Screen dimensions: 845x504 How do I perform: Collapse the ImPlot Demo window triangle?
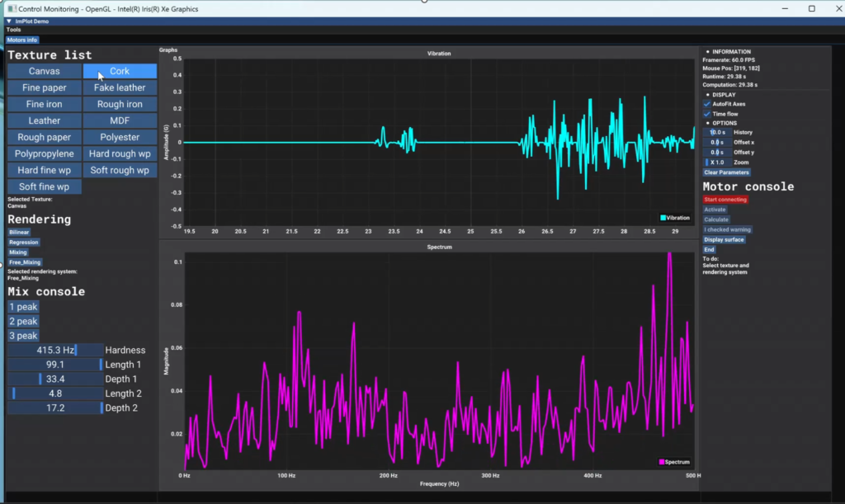click(8, 21)
